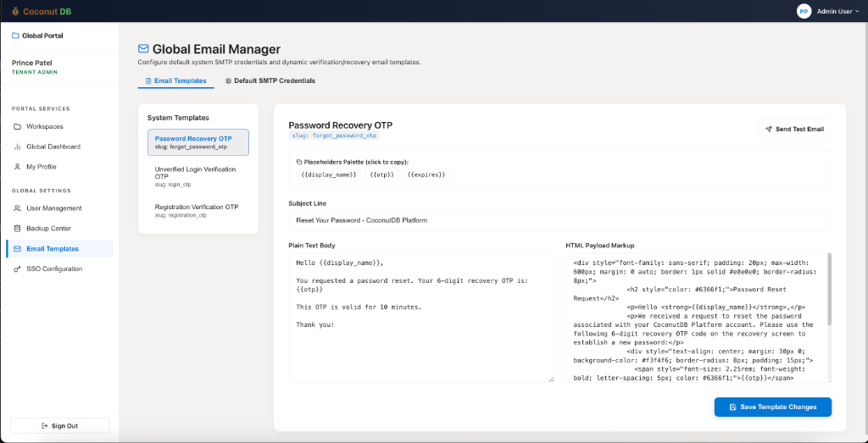Click the Workspaces folder icon
Viewport: 868px width, 443px height.
point(17,127)
